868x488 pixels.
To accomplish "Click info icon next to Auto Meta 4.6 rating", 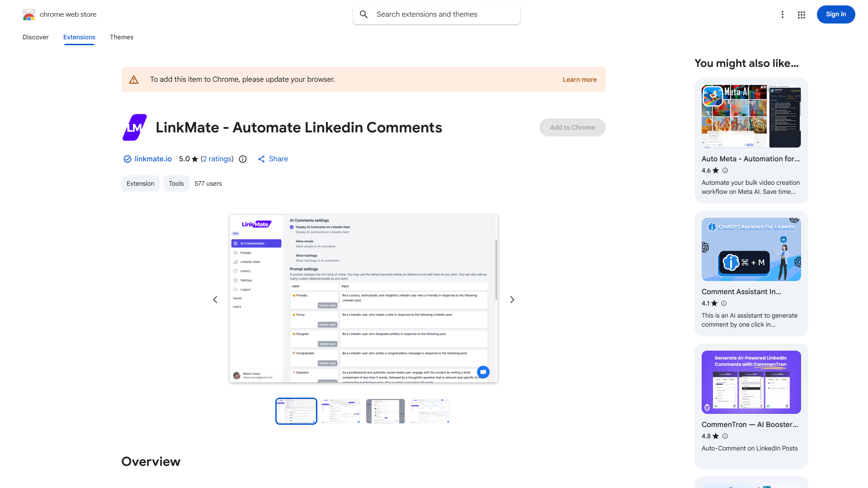I will [x=725, y=170].
